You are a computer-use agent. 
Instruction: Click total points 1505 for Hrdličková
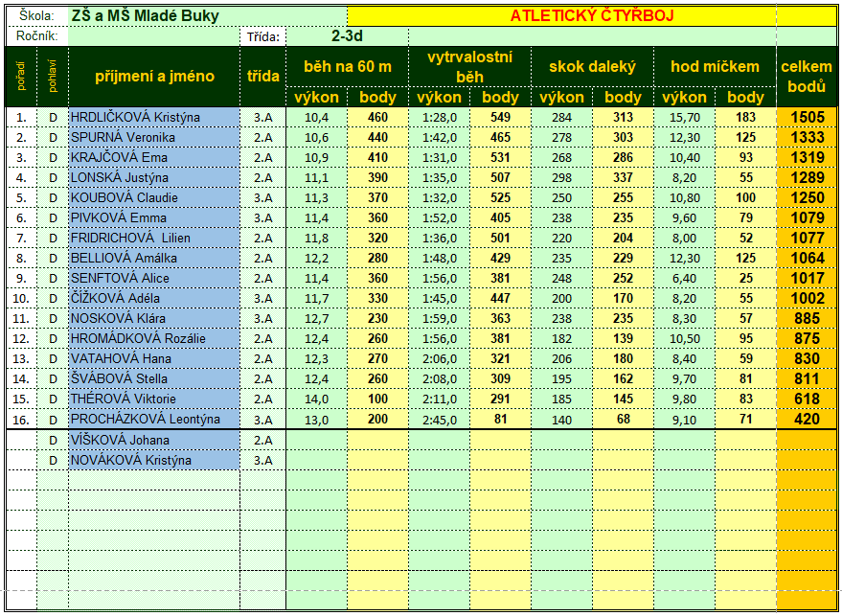[807, 118]
